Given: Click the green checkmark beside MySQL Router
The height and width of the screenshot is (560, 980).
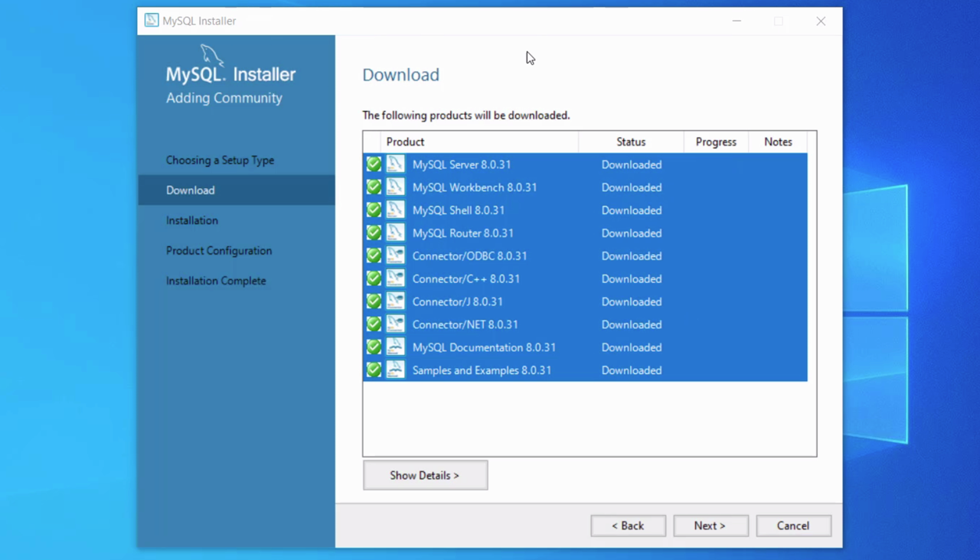Looking at the screenshot, I should (374, 233).
